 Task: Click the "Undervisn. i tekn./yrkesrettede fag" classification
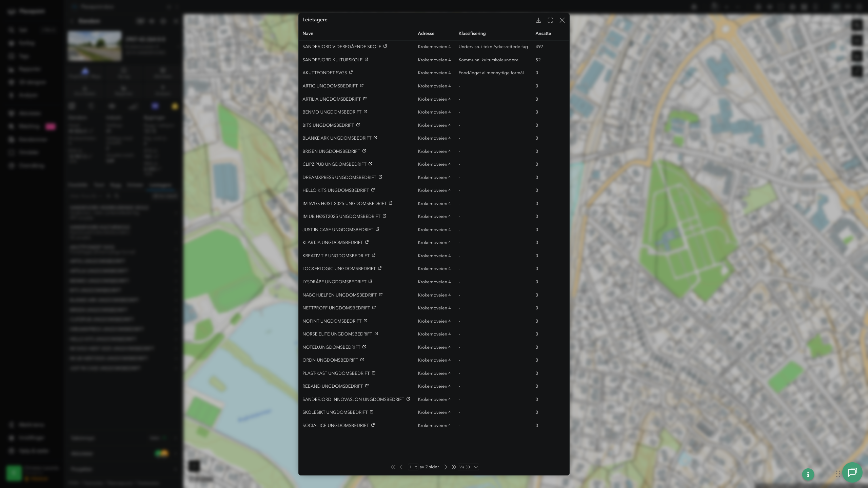pyautogui.click(x=493, y=47)
